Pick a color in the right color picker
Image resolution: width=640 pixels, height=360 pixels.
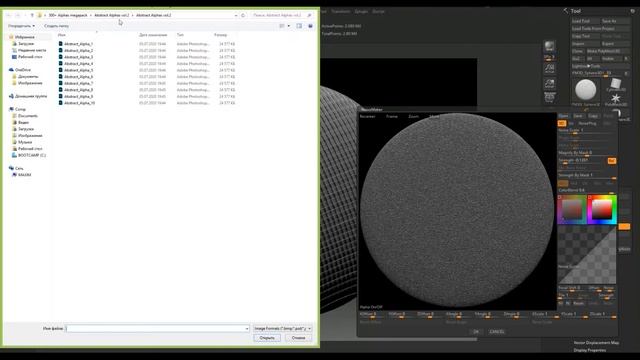(602, 209)
